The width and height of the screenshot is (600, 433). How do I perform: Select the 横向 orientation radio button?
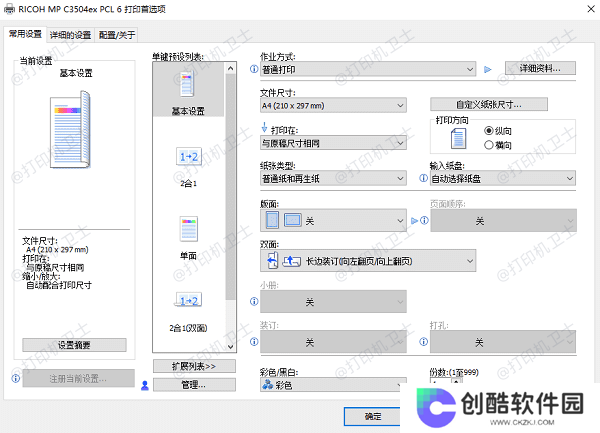click(489, 145)
